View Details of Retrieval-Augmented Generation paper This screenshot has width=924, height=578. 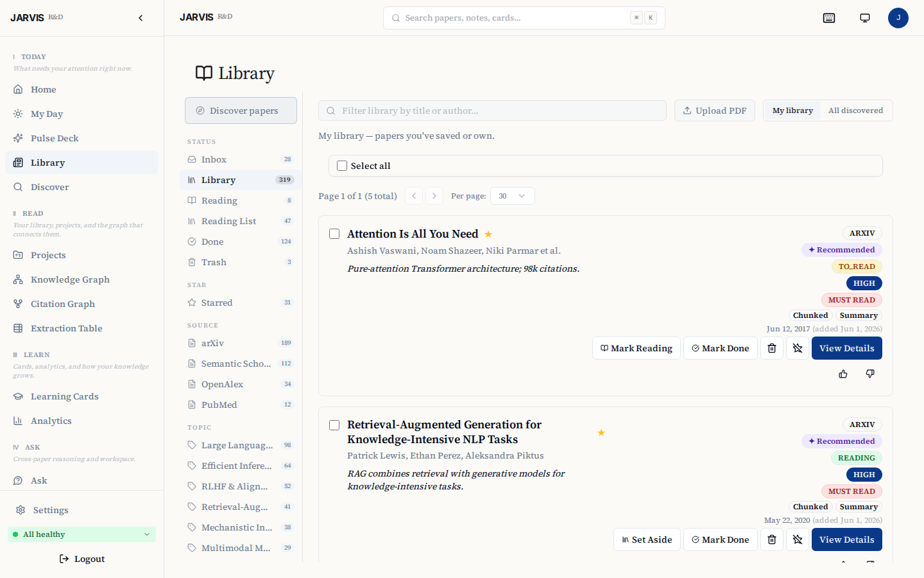pyautogui.click(x=847, y=539)
